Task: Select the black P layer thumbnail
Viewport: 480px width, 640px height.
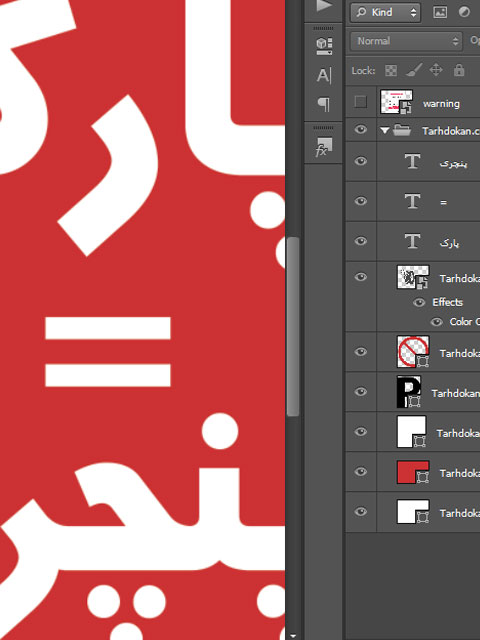Action: coord(409,392)
